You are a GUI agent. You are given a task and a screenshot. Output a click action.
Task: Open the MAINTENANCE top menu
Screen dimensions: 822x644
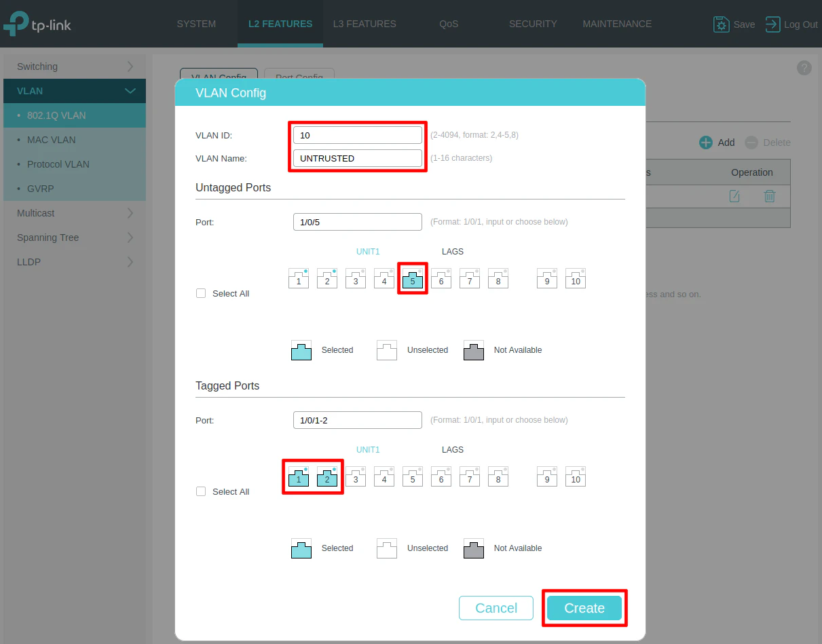coord(617,24)
